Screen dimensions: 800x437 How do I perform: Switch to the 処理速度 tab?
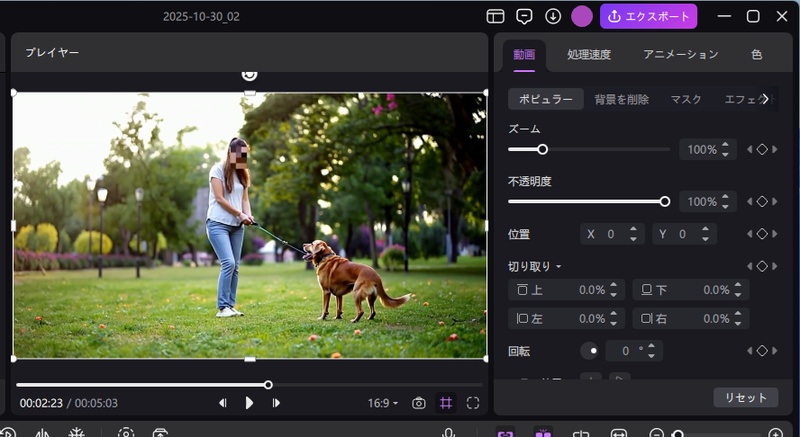(589, 55)
